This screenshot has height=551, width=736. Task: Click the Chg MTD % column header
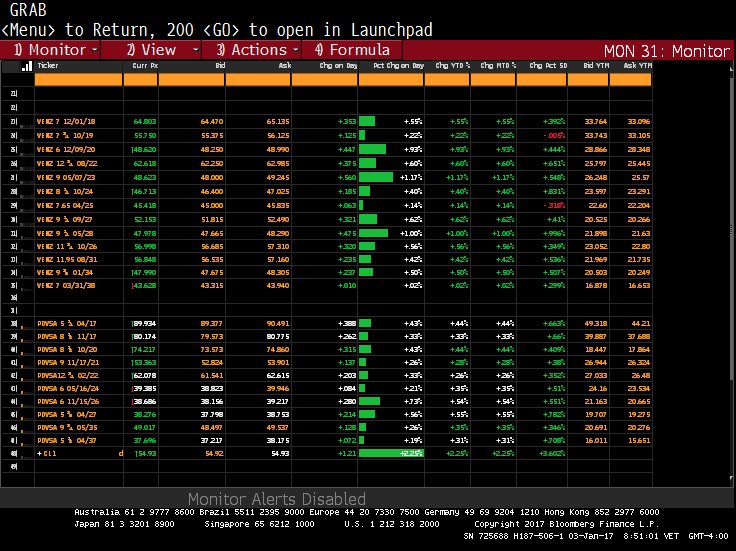coord(498,66)
